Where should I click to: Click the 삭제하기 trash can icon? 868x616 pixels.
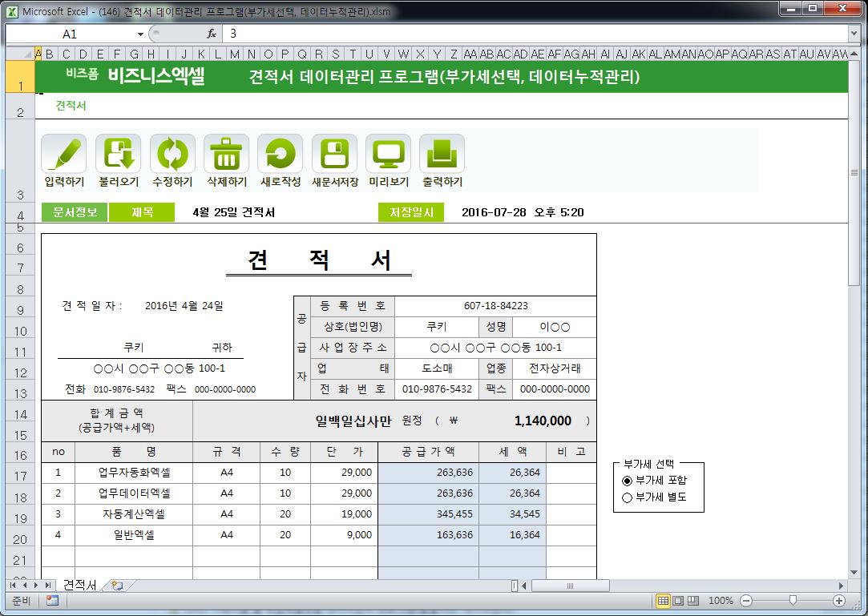pyautogui.click(x=227, y=154)
